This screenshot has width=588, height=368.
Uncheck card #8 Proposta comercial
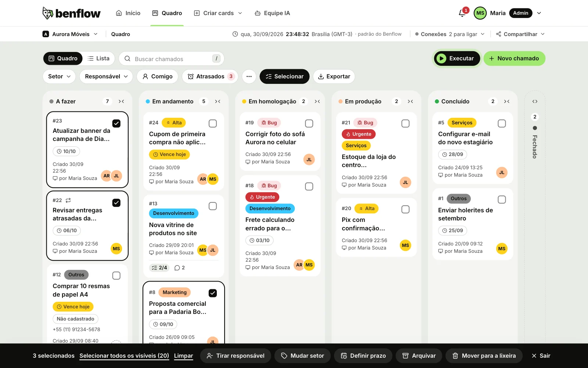pyautogui.click(x=213, y=293)
